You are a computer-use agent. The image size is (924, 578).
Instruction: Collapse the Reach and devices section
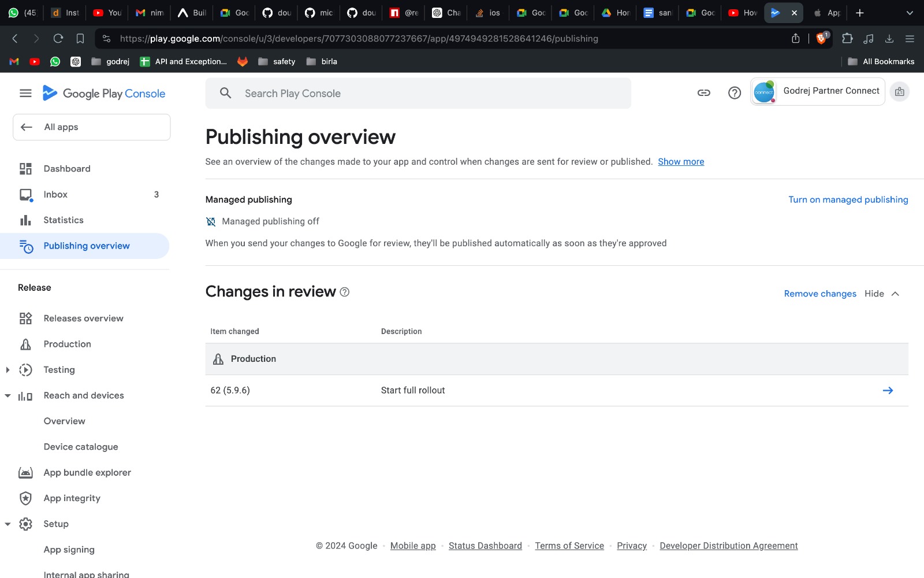8,395
